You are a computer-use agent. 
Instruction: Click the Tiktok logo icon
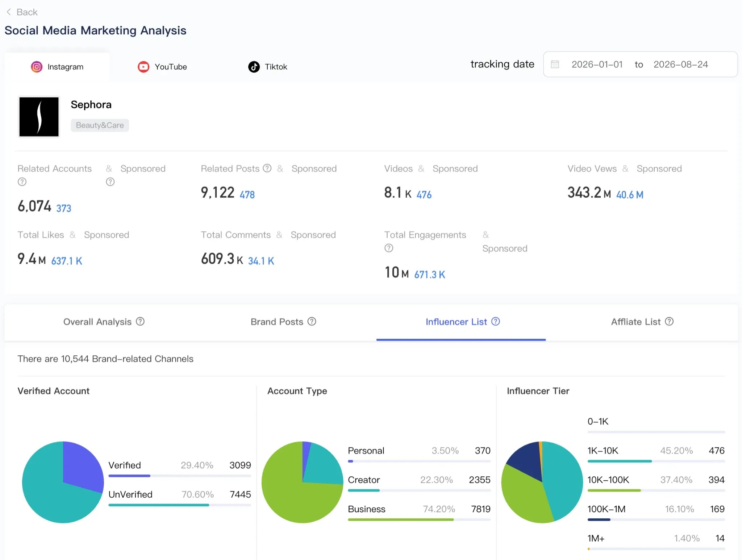pos(254,67)
